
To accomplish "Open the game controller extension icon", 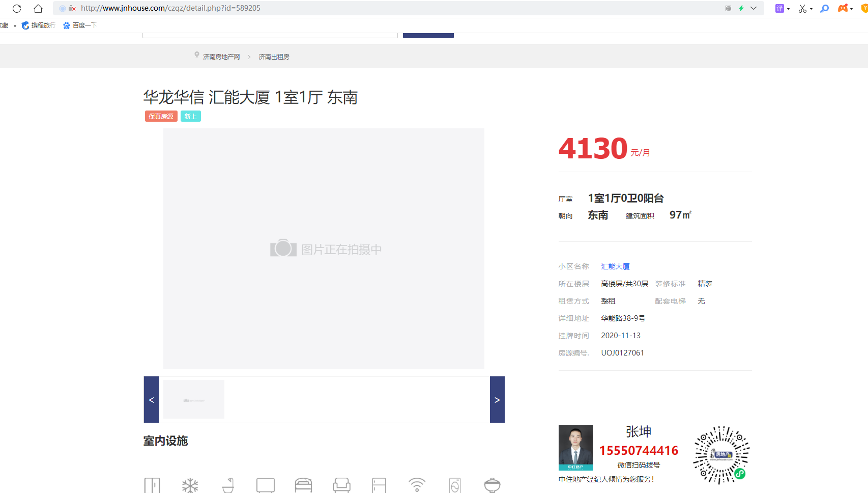I will click(x=843, y=8).
